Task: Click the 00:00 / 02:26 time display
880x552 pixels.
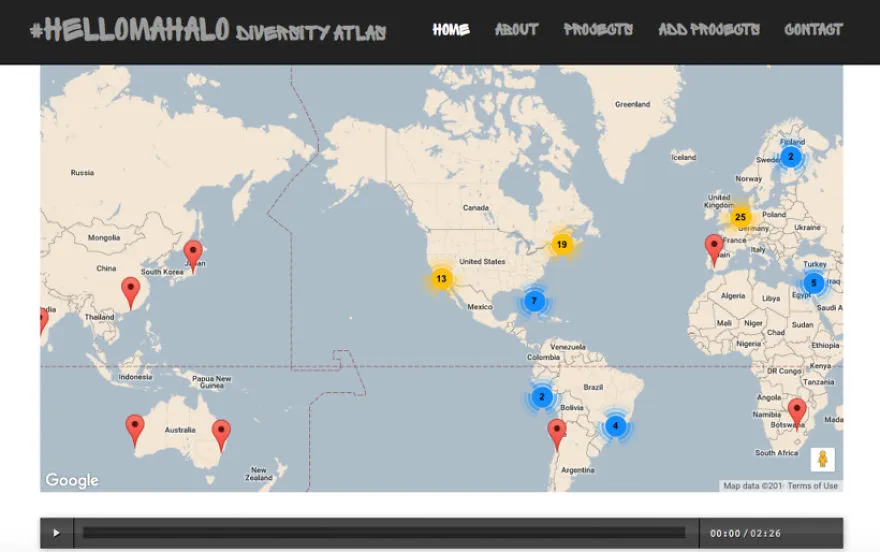Action: (745, 533)
